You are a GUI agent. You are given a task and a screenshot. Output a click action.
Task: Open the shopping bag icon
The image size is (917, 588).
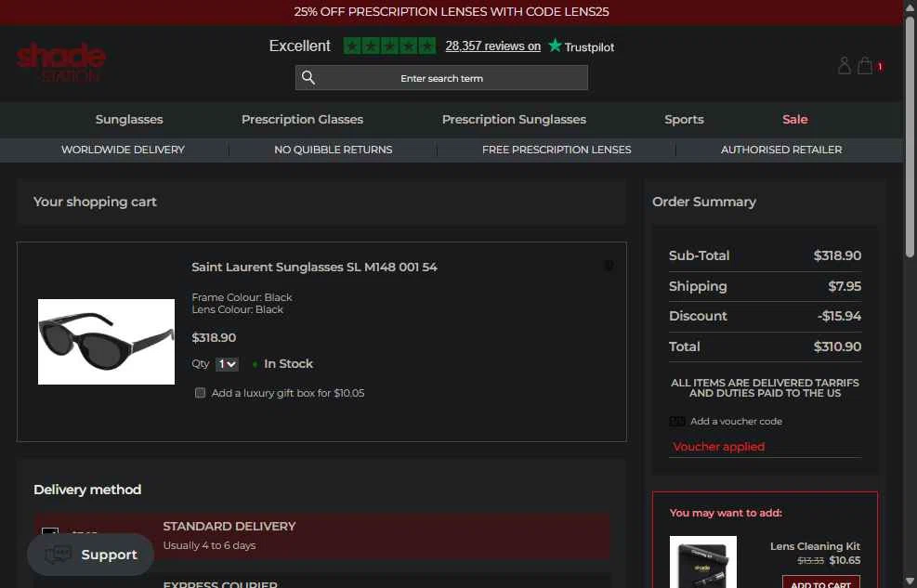865,65
